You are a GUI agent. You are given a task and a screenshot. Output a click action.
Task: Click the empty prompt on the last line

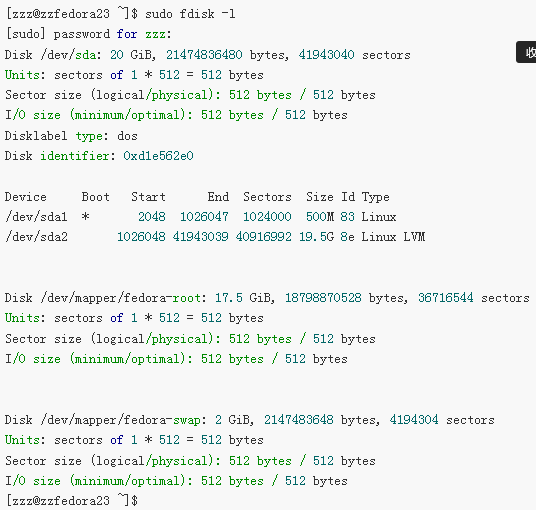coord(72,501)
